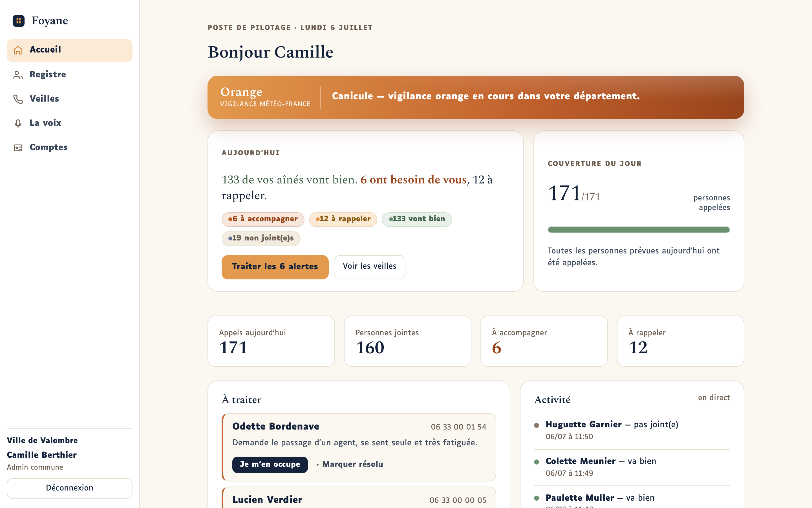The image size is (812, 508).
Task: Click Huguette Garnier in the activity feed
Action: coord(584,425)
